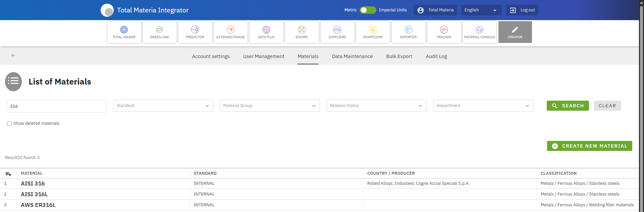Click the Create New Material button

tap(589, 146)
